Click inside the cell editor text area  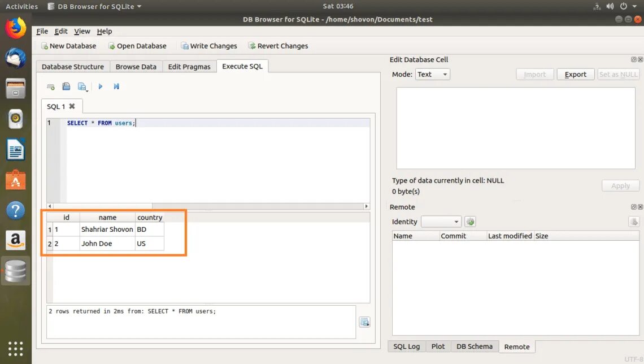click(515, 128)
